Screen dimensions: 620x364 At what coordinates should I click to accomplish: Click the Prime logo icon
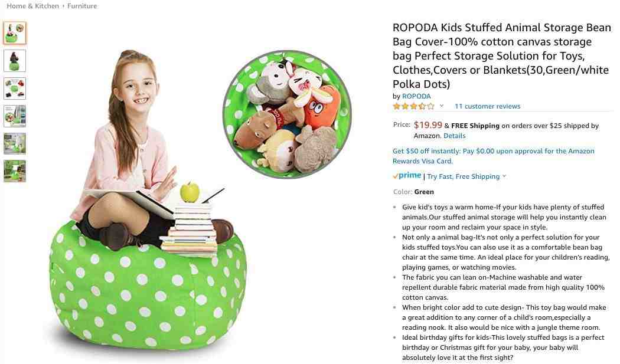point(407,175)
